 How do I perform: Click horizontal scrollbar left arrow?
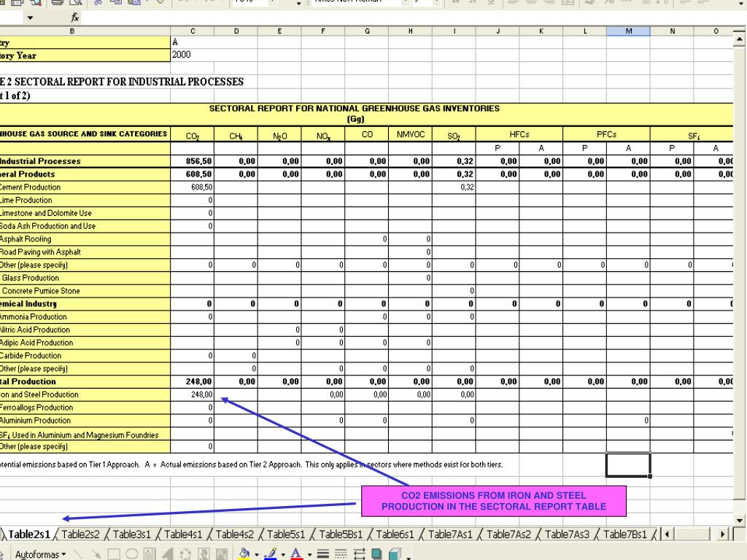[x=667, y=534]
